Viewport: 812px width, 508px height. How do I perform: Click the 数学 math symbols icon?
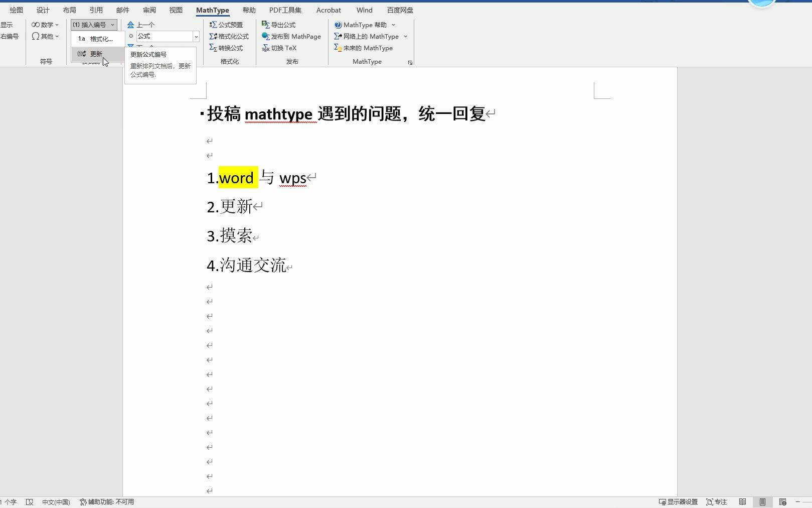(x=36, y=25)
